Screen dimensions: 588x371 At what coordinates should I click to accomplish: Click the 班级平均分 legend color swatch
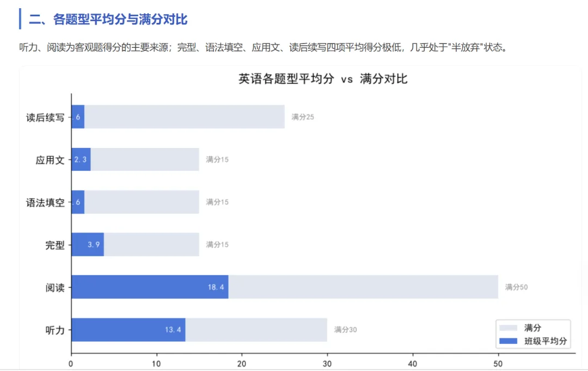tap(508, 341)
